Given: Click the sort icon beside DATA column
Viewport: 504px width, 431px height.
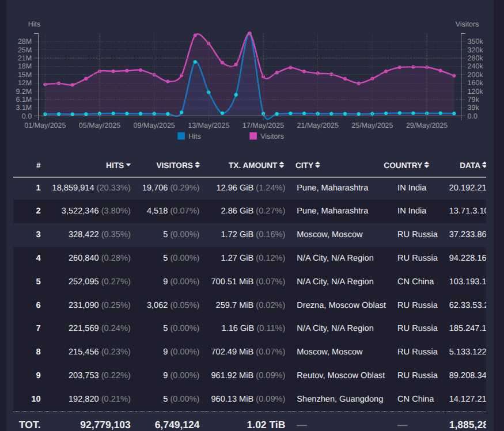Looking at the screenshot, I should click(x=484, y=165).
